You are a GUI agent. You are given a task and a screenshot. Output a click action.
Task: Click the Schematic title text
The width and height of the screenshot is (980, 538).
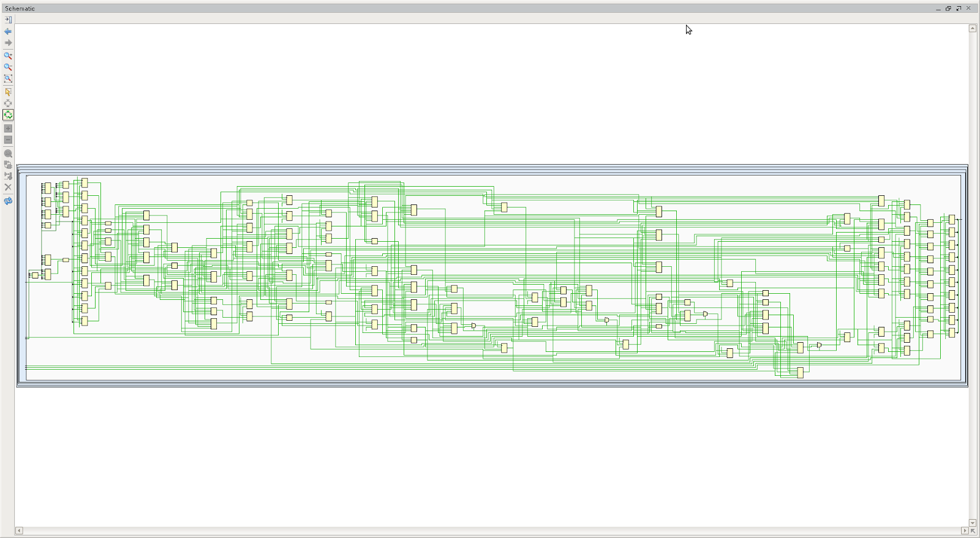20,9
